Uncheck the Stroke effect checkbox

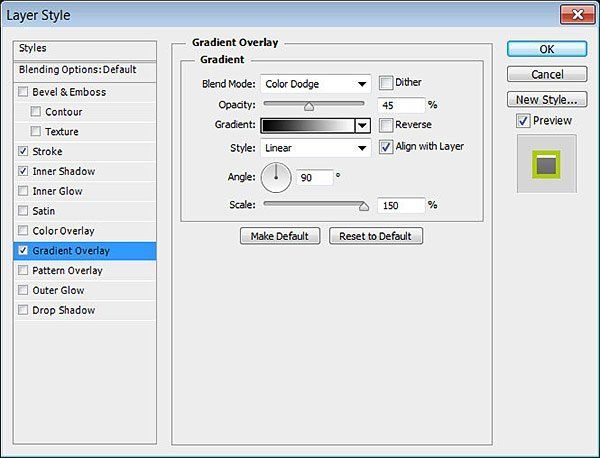click(23, 151)
